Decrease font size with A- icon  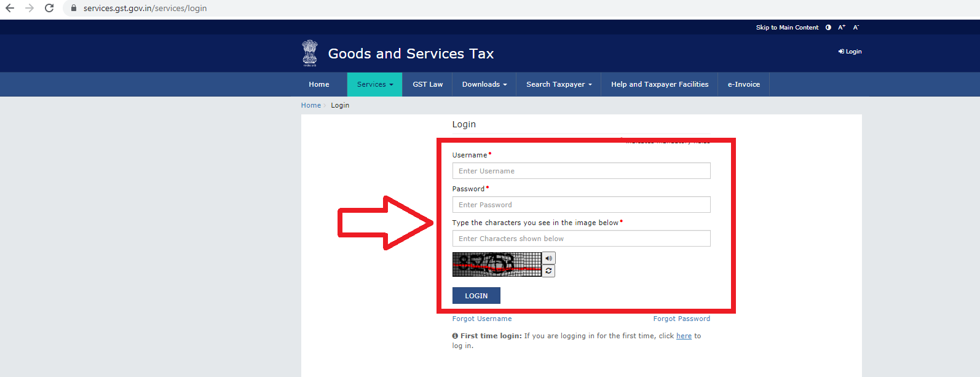coord(856,27)
